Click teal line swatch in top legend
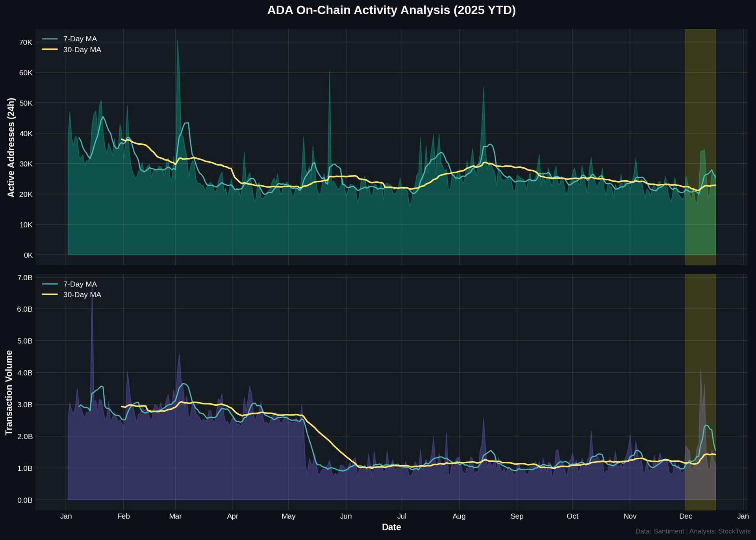Viewport: 756px width, 540px height. [50, 39]
